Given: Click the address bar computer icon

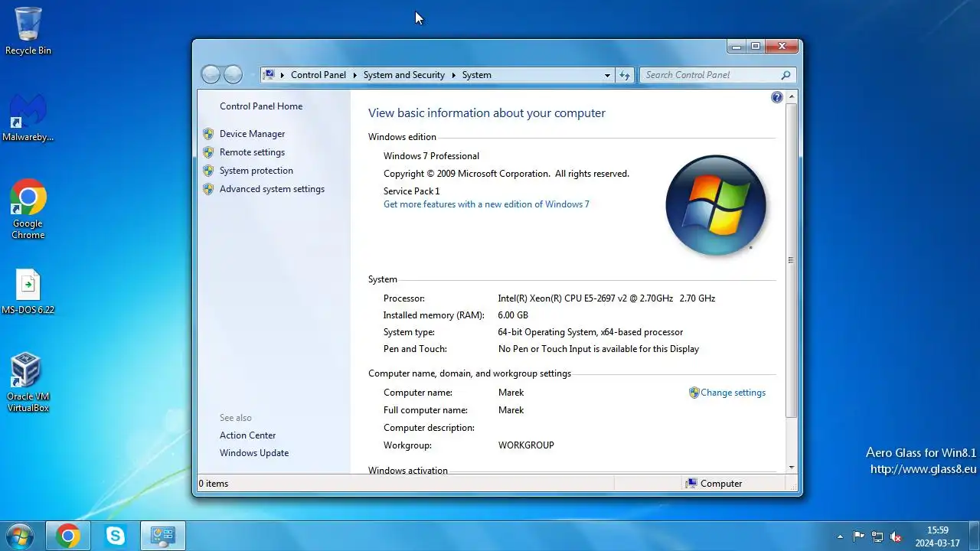Looking at the screenshot, I should tap(269, 74).
